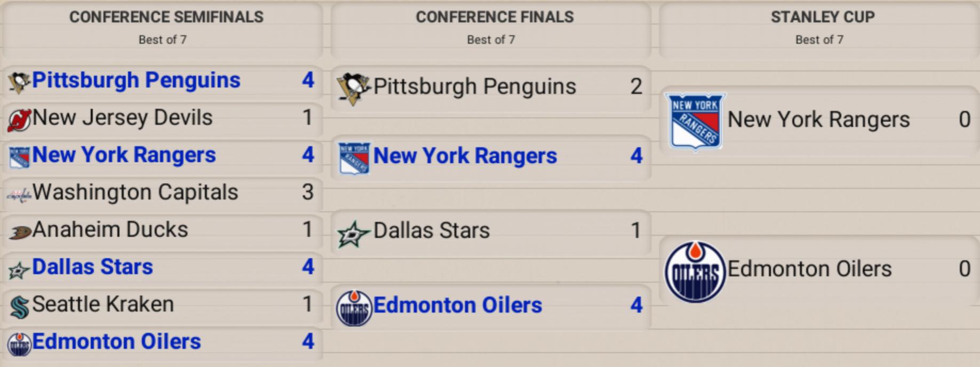
Task: Click the New Jersey Devils logo
Action: (19, 119)
